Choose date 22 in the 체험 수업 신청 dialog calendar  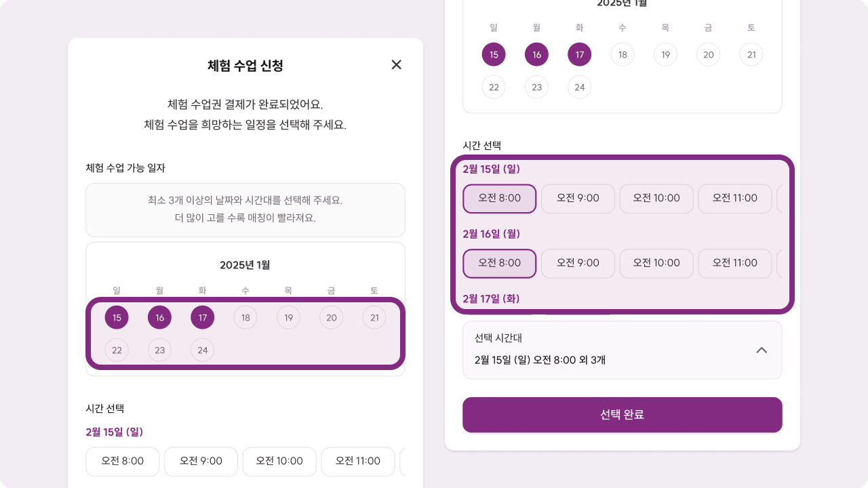(117, 350)
